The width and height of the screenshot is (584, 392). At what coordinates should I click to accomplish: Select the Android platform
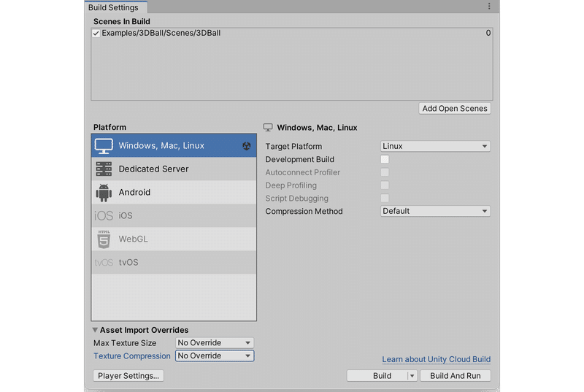pyautogui.click(x=174, y=193)
